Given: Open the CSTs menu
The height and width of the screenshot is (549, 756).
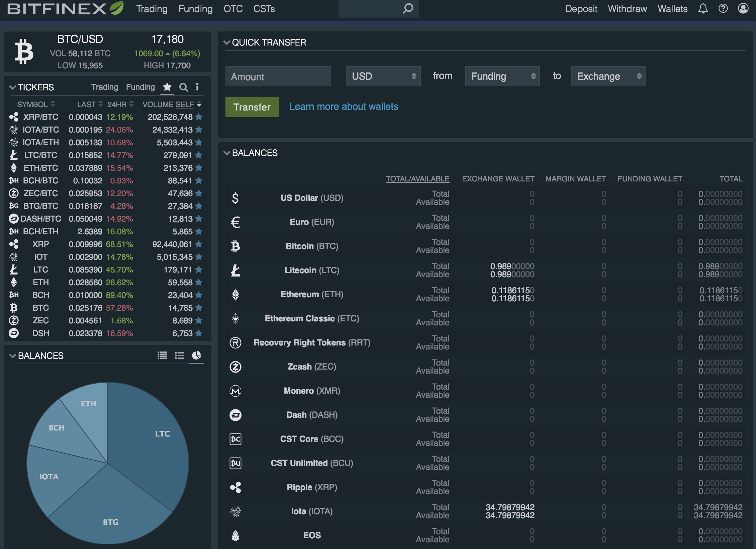Looking at the screenshot, I should pyautogui.click(x=264, y=9).
